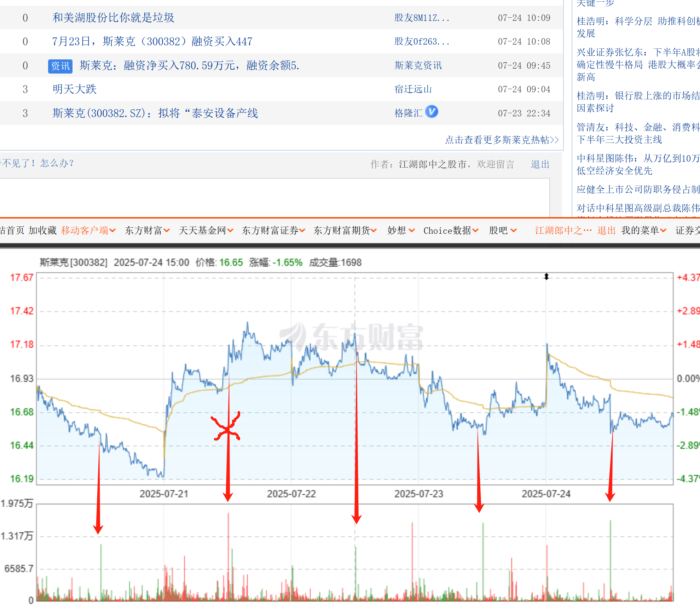Image resolution: width=700 pixels, height=611 pixels.
Task: Click 2025-07-22 date label on chart
Action: [291, 494]
